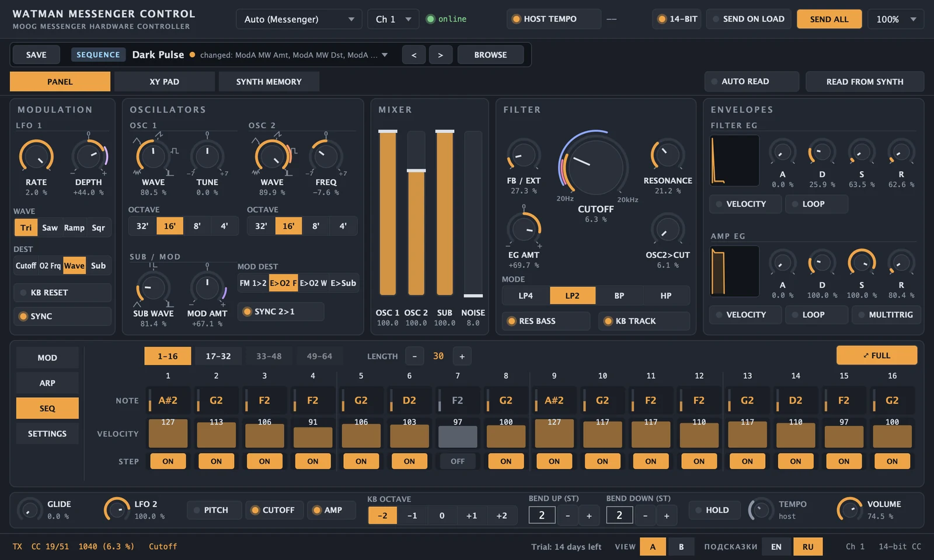Toggle the RES BASS switch

(546, 321)
